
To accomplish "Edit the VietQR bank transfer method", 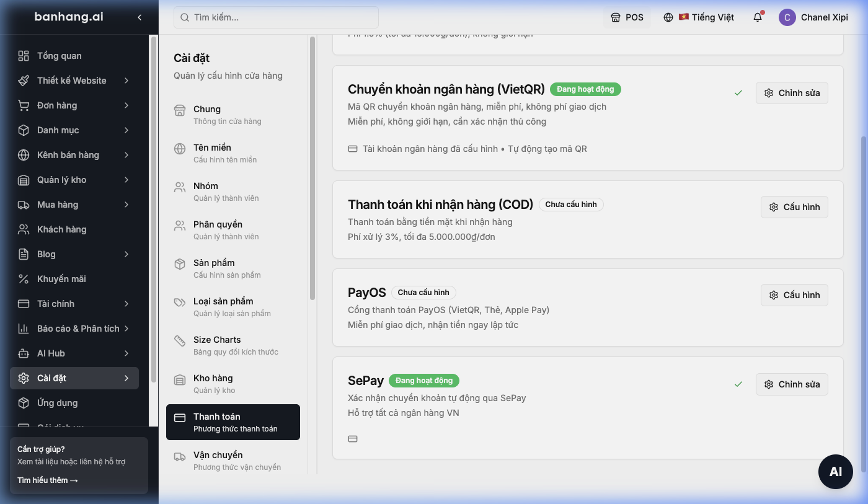I will [792, 93].
